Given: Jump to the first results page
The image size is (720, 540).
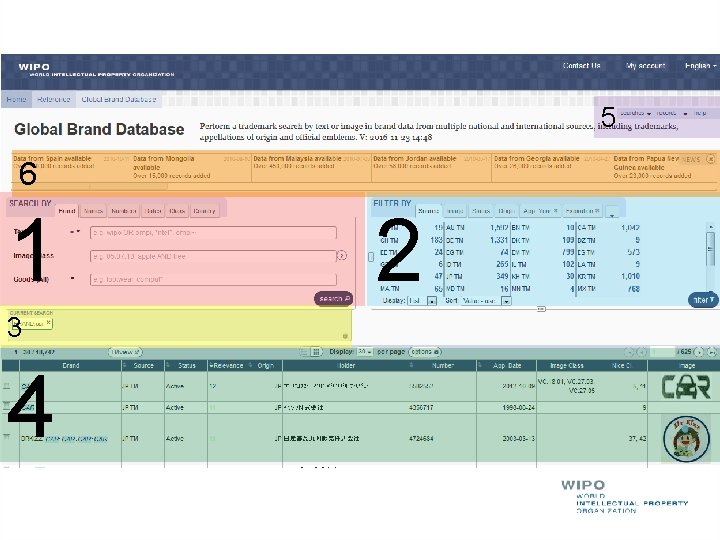Looking at the screenshot, I should coord(629,352).
